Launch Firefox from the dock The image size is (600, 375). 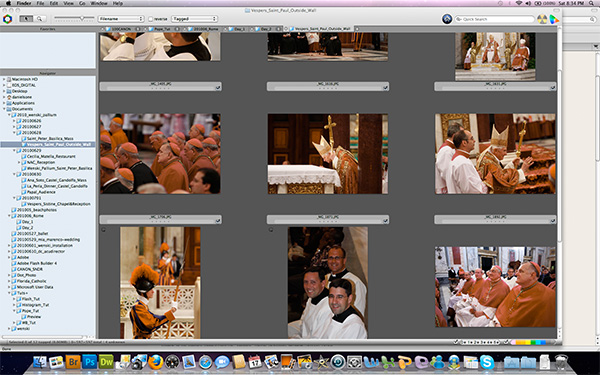156,362
